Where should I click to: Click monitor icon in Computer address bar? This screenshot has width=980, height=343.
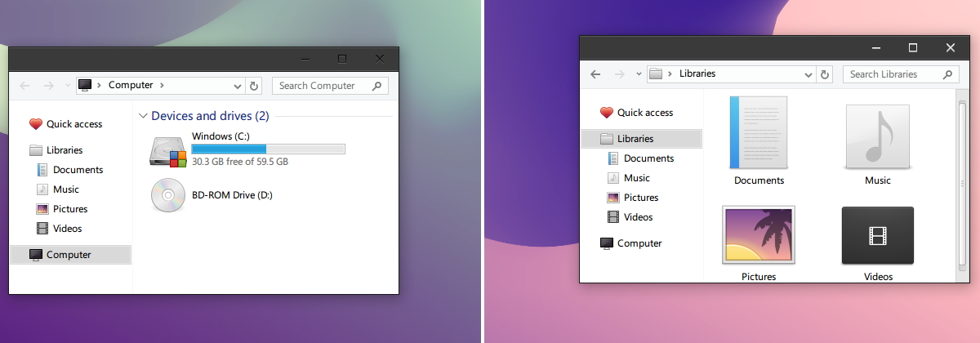(84, 85)
